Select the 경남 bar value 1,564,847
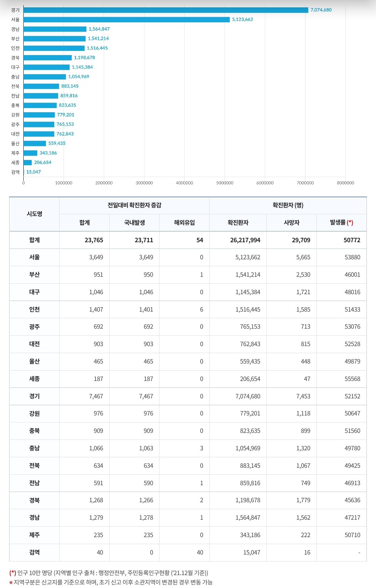This screenshot has height=588, width=376. click(x=99, y=29)
